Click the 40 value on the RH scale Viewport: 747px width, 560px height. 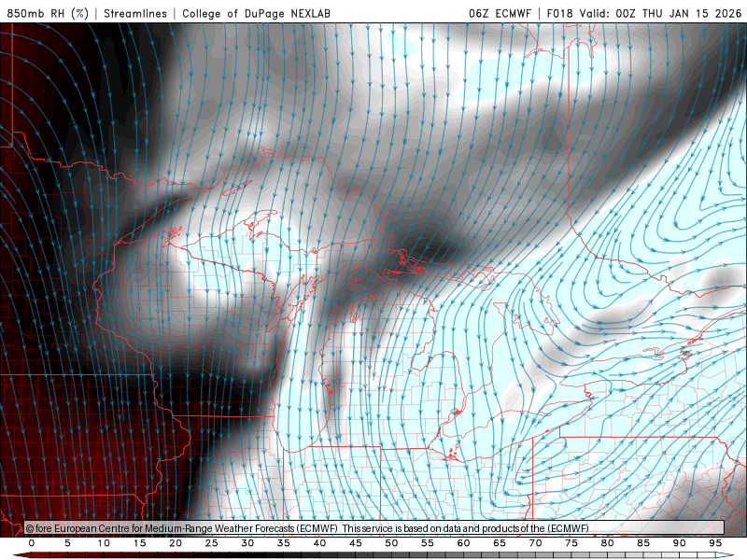point(319,543)
